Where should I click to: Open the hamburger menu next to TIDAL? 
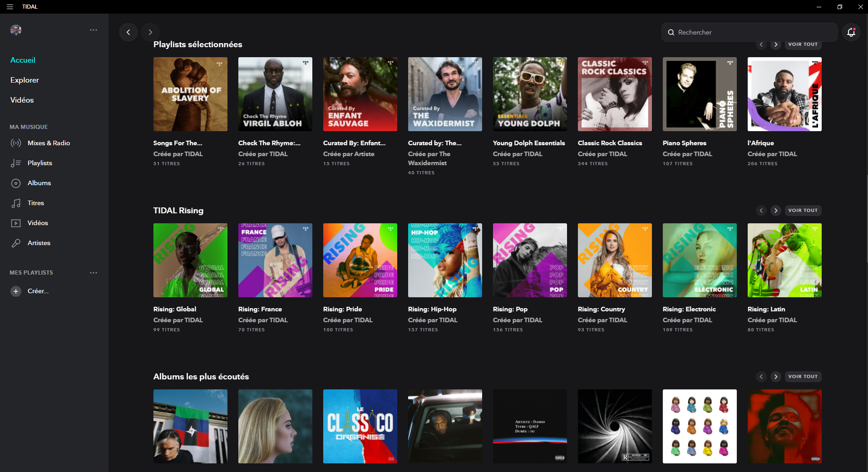point(10,7)
